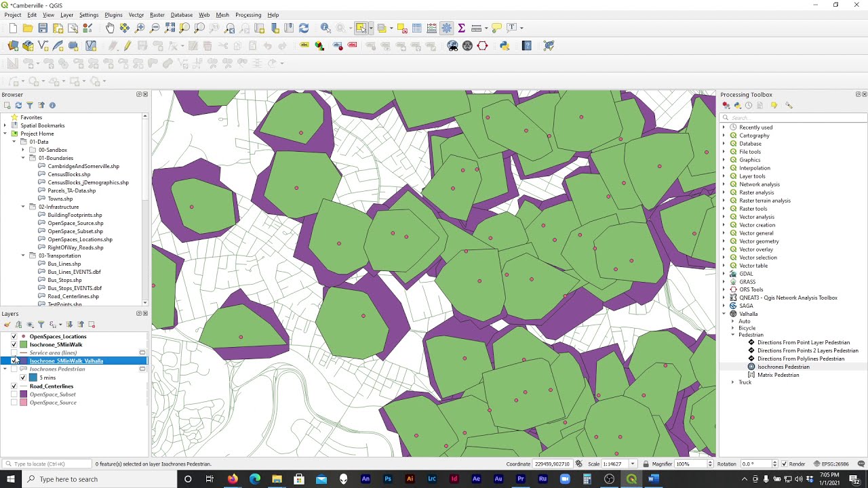Toggle the Render checkbox in status bar
This screenshot has width=868, height=488.
(785, 464)
